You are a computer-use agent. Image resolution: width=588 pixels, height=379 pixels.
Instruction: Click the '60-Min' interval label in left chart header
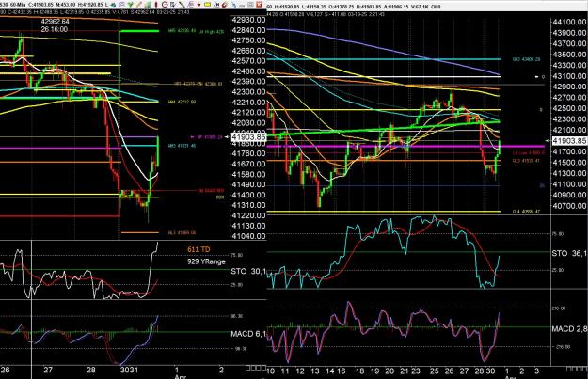(x=18, y=6)
